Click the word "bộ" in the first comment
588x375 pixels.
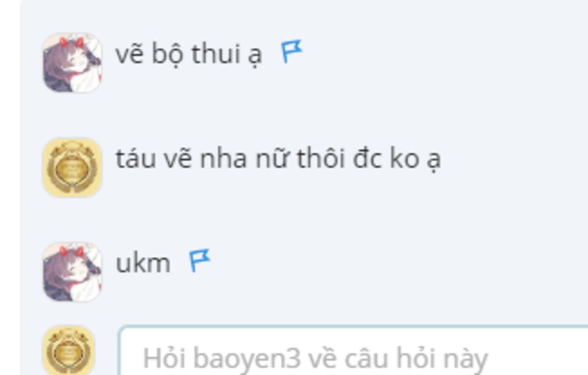pyautogui.click(x=168, y=55)
